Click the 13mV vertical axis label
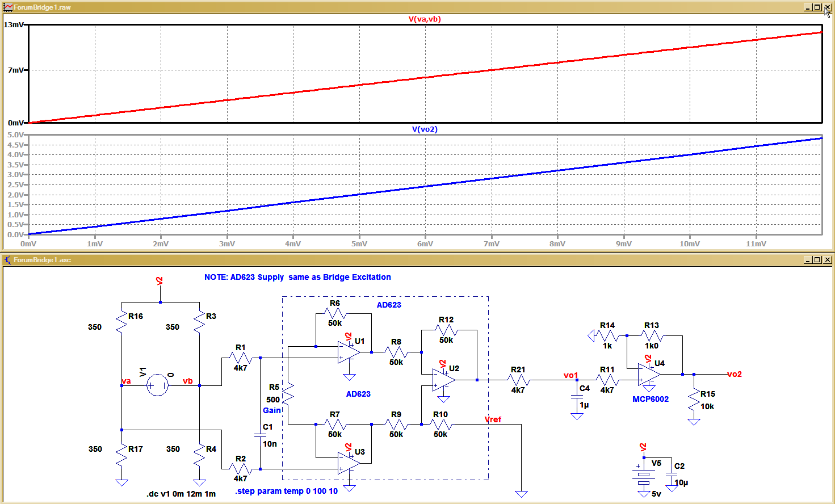The image size is (835, 504). click(14, 25)
